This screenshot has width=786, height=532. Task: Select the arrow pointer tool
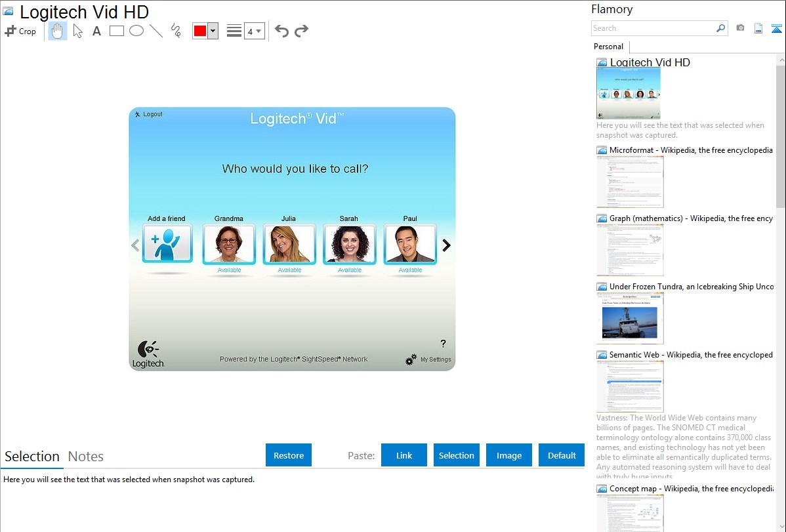(x=77, y=31)
